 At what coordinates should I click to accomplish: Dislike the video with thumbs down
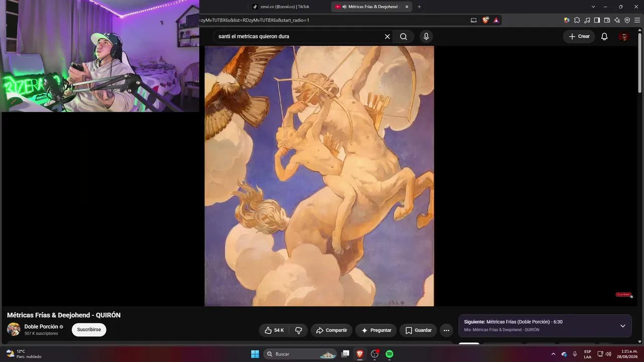pos(298,330)
